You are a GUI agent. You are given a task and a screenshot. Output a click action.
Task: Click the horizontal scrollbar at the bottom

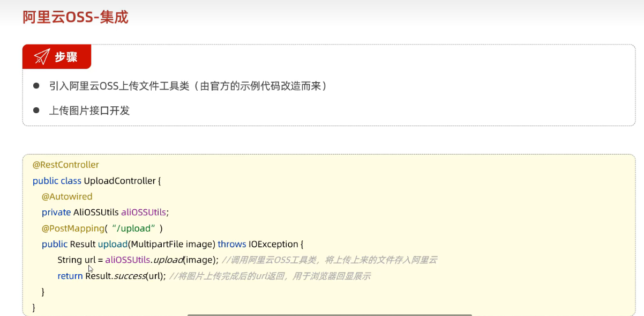[329, 314]
